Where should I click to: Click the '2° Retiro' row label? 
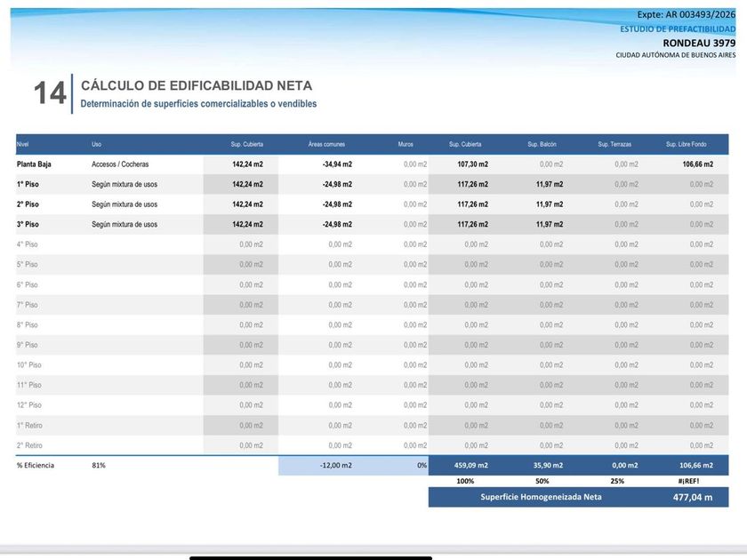pos(29,445)
